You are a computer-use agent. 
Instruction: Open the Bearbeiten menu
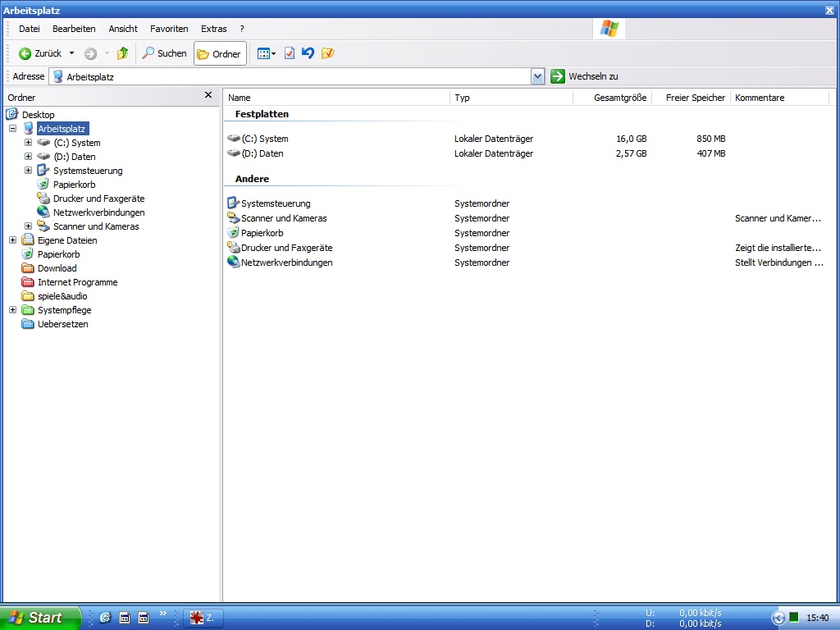pyautogui.click(x=74, y=29)
